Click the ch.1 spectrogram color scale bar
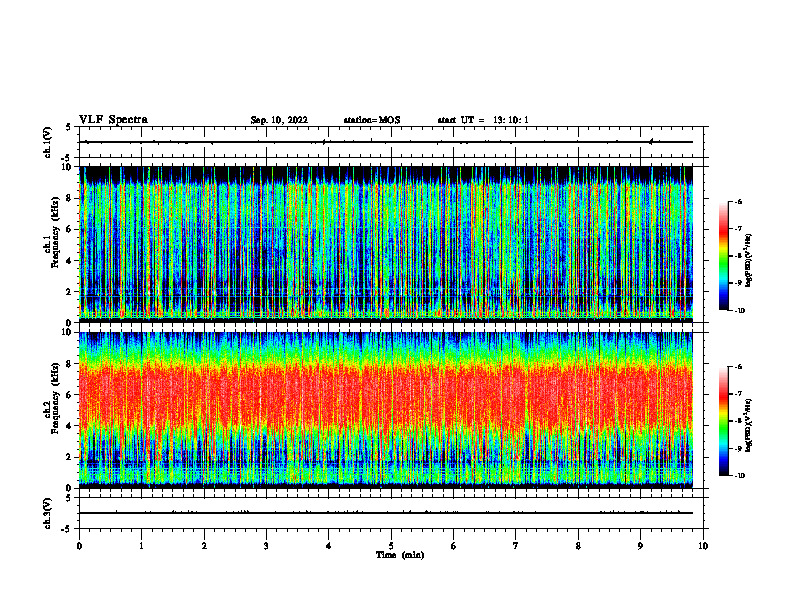 (723, 256)
